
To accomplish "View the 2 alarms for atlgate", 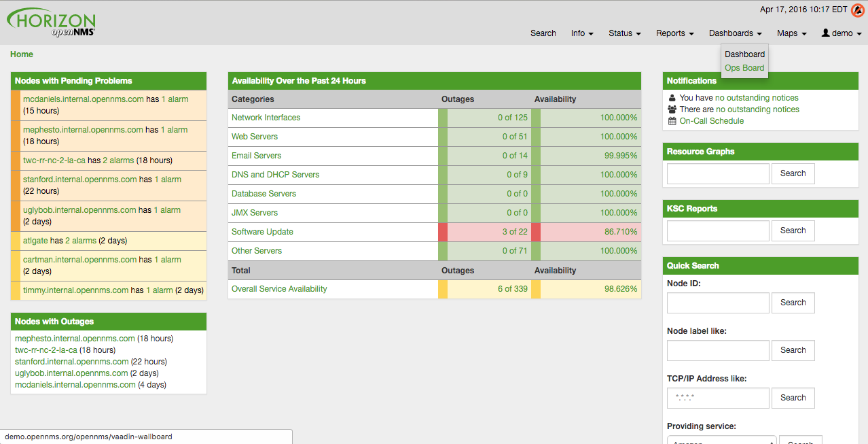I will click(x=81, y=241).
